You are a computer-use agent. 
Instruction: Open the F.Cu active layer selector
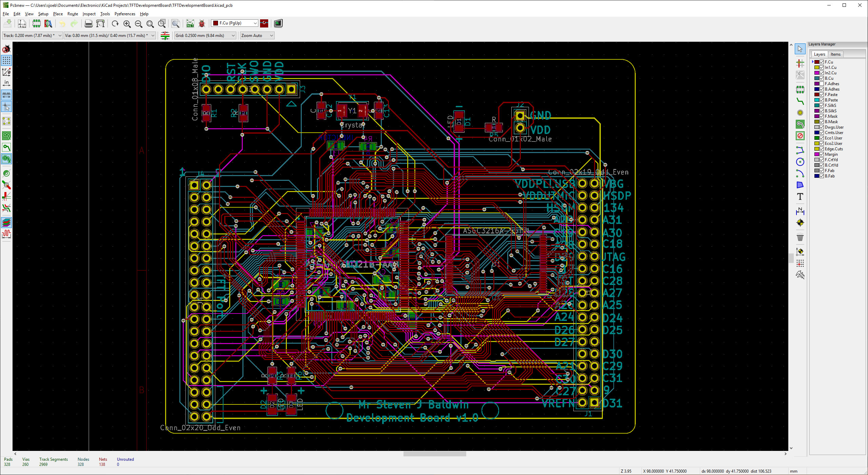tap(235, 23)
